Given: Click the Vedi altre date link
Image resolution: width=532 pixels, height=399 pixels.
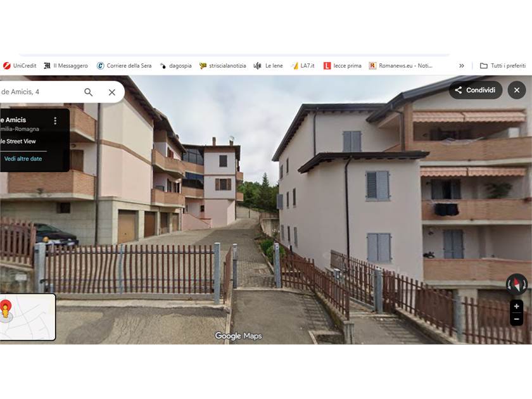Looking at the screenshot, I should click(23, 158).
